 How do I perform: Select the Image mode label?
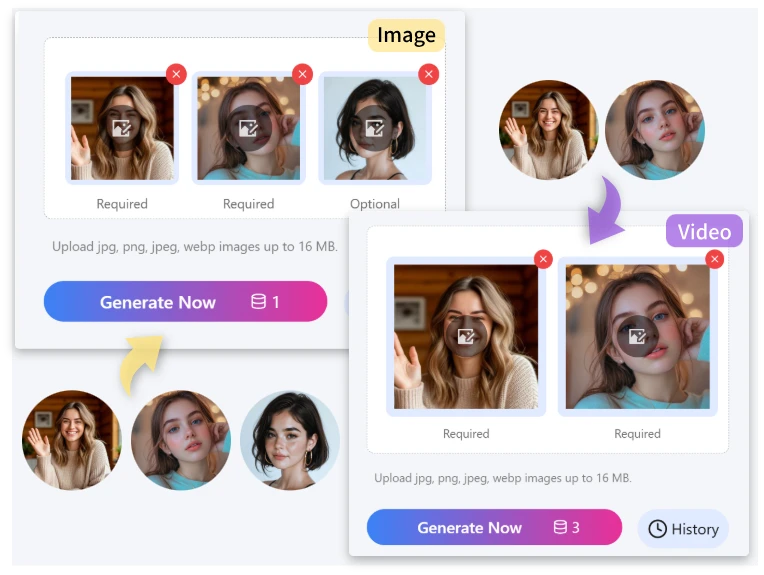coord(406,36)
